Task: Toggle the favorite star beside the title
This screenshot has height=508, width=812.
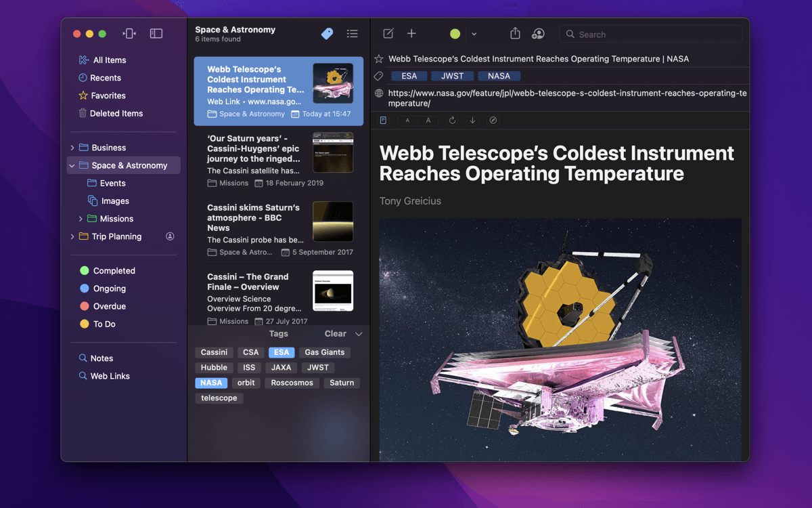Action: tap(379, 59)
